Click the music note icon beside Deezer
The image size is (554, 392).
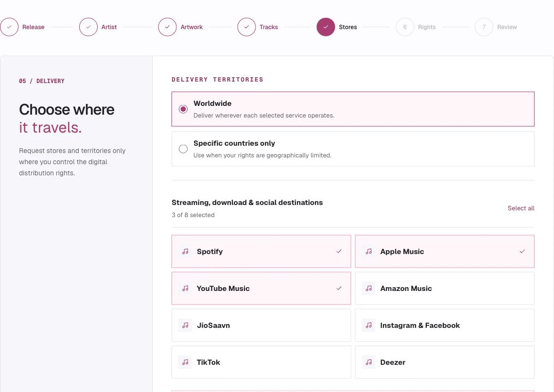(368, 362)
